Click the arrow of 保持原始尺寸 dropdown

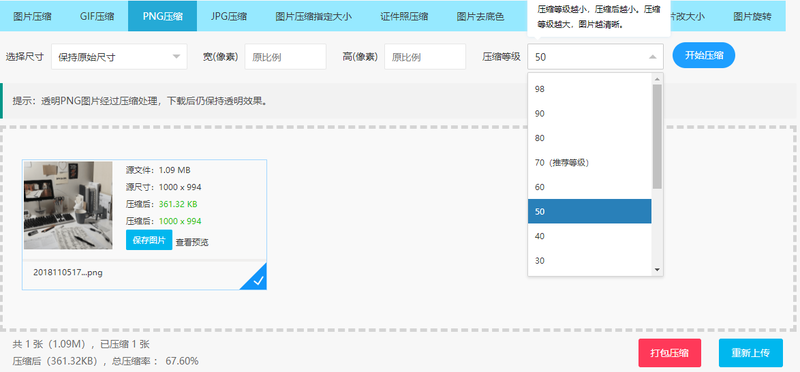pyautogui.click(x=177, y=57)
